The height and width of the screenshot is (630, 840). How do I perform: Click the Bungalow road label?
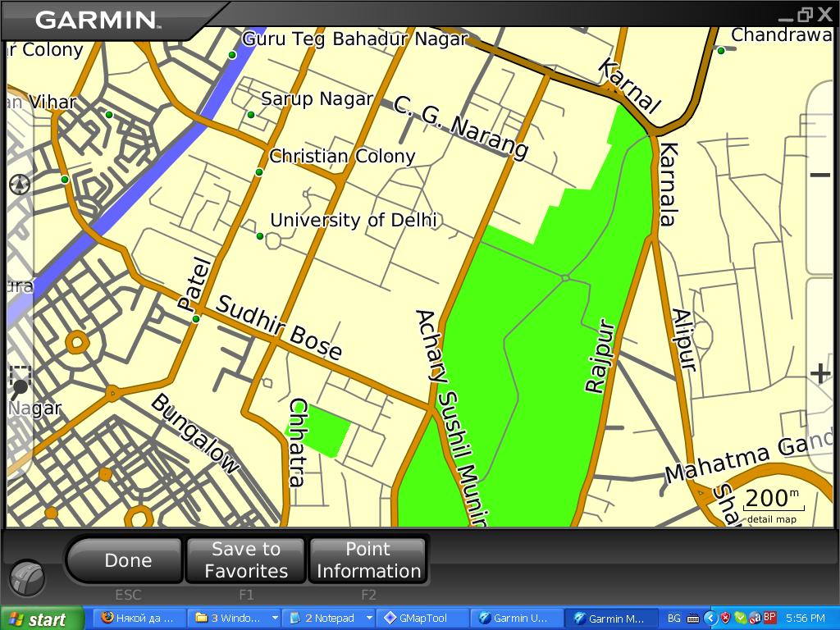coord(194,434)
